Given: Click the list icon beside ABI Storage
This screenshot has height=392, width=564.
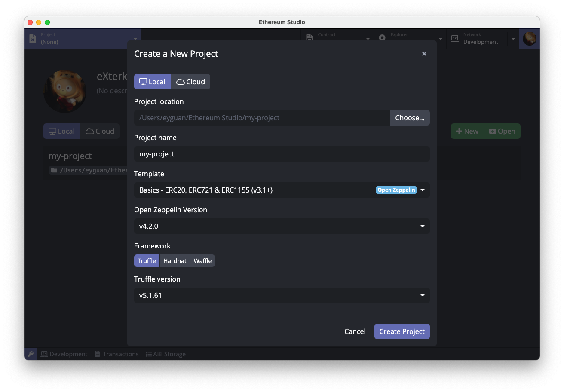Looking at the screenshot, I should (148, 354).
